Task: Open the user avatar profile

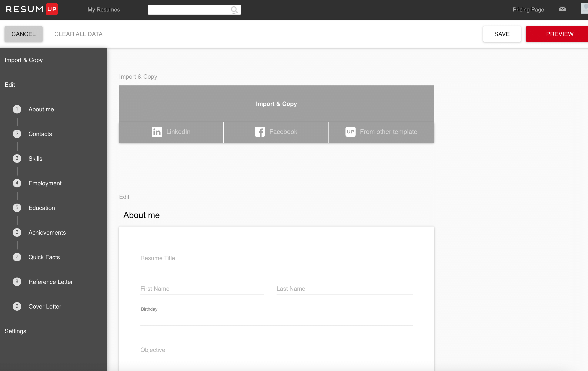Action: tap(584, 8)
